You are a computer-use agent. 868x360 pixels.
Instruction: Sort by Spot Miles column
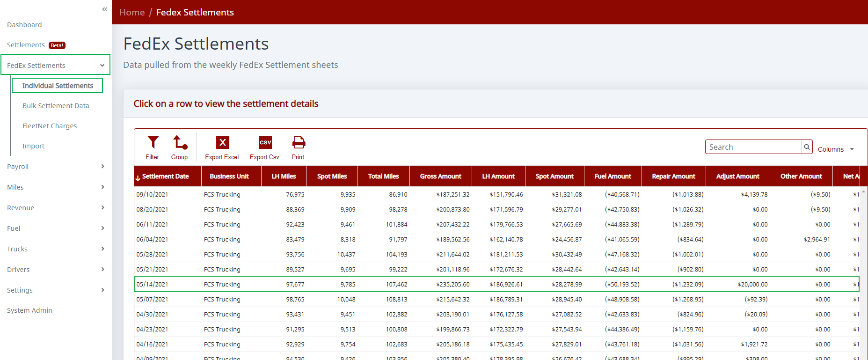pyautogui.click(x=332, y=176)
